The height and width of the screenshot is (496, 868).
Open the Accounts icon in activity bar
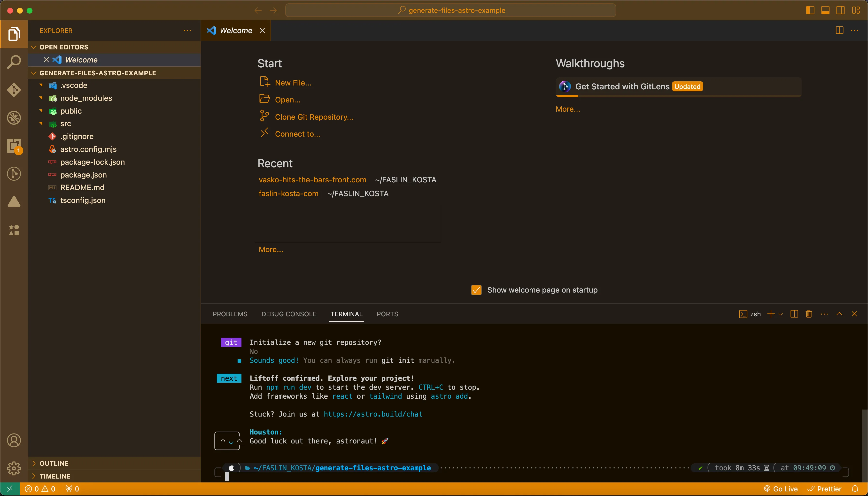click(x=14, y=441)
